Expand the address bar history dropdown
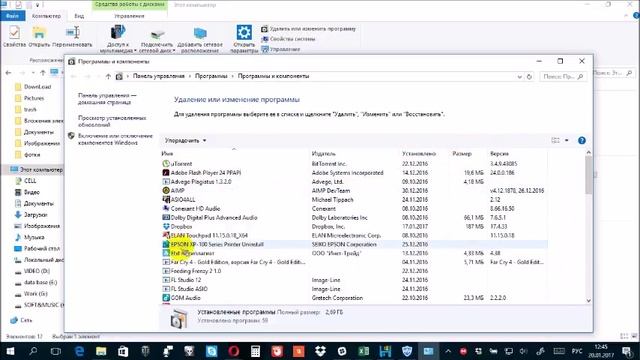The height and width of the screenshot is (360, 640). tap(519, 77)
